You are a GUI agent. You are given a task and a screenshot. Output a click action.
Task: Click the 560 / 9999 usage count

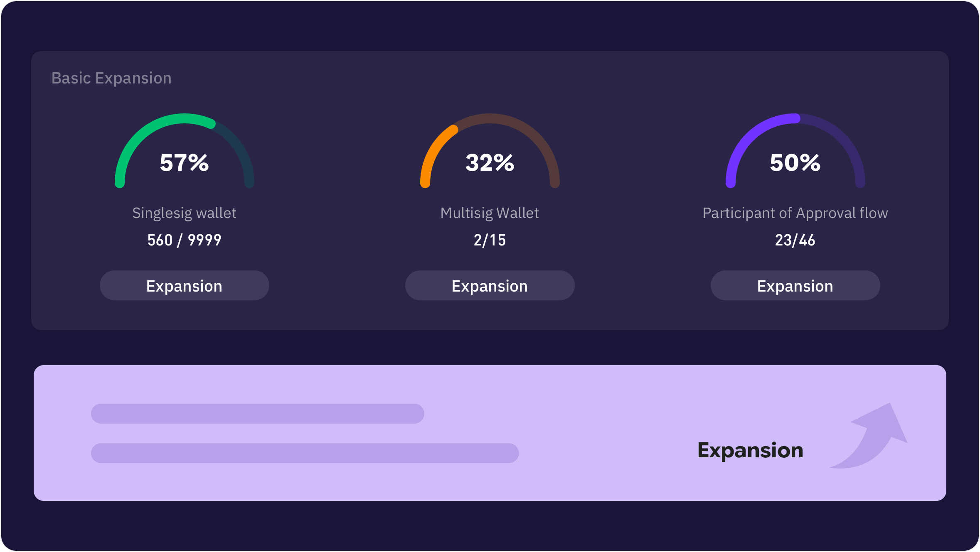point(184,240)
